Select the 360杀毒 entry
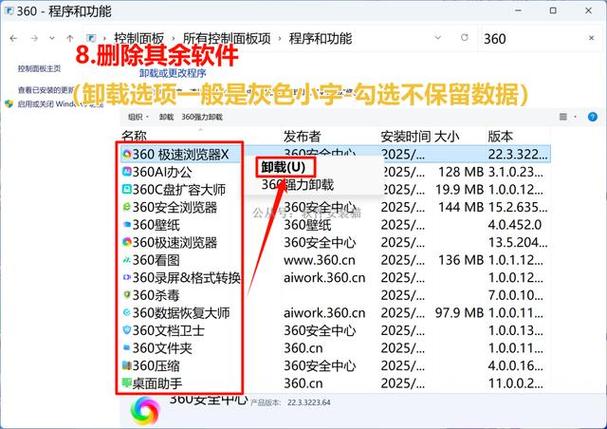Screen dimensions: 607x429 tap(156, 295)
